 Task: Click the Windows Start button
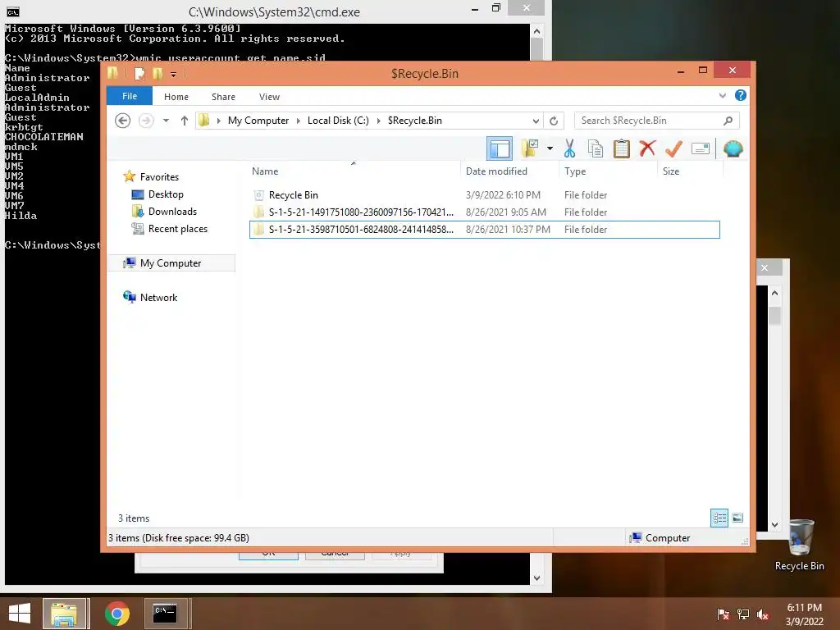20,614
